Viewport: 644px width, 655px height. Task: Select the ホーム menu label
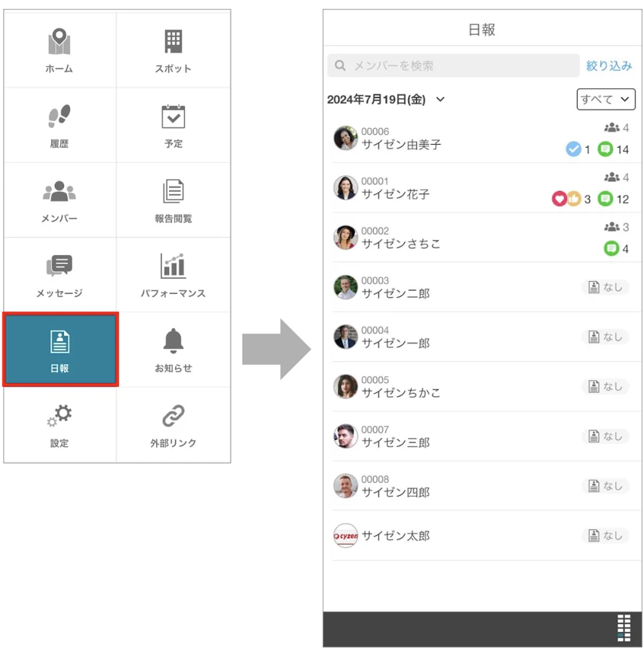tap(59, 69)
